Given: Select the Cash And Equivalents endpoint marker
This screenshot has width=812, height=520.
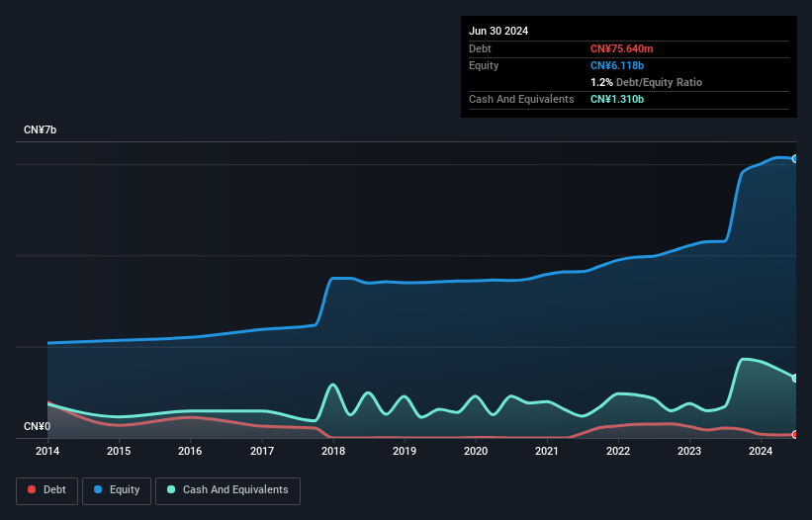Looking at the screenshot, I should click(x=795, y=379).
